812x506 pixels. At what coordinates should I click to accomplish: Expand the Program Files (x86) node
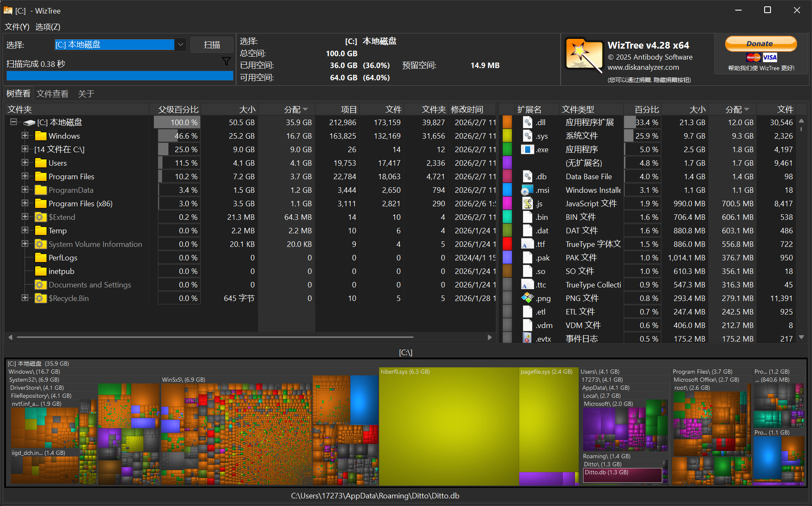click(x=25, y=203)
